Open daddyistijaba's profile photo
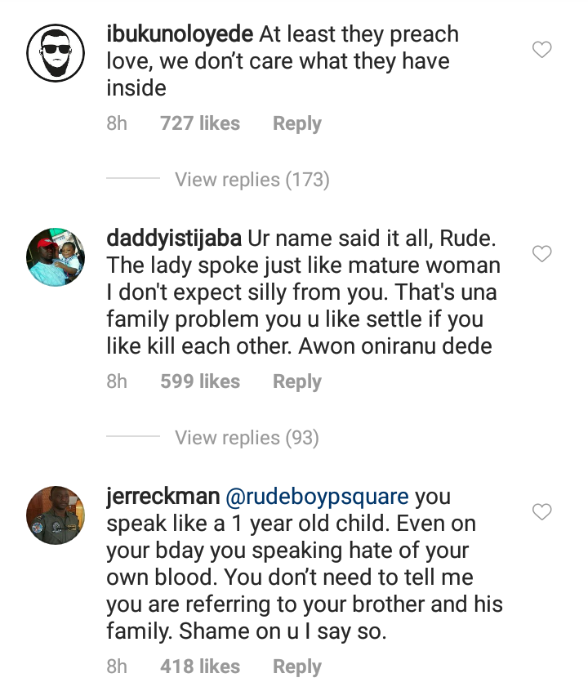588x700 pixels. click(x=56, y=257)
